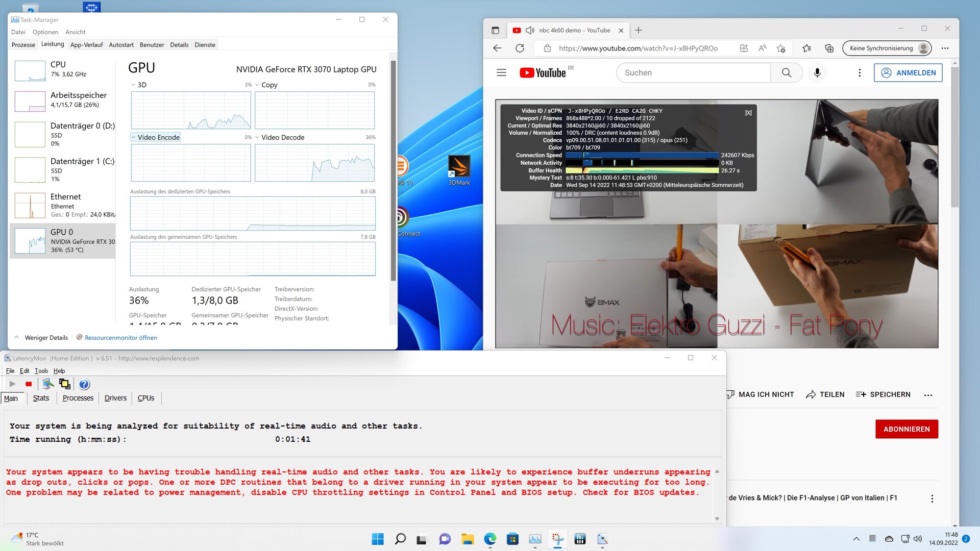Open the Video Encode engine dropdown
The image size is (980, 551).
134,137
